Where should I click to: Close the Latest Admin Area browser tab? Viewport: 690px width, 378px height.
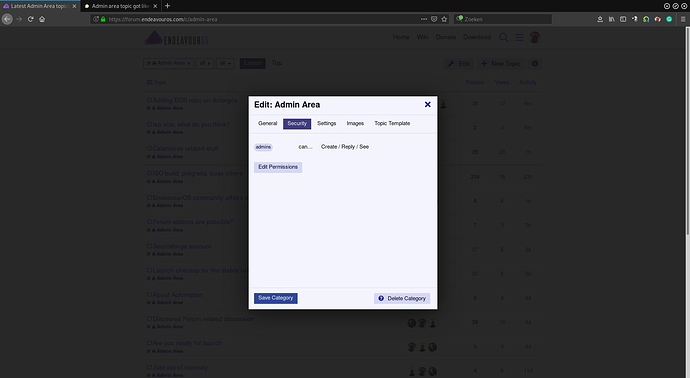74,6
